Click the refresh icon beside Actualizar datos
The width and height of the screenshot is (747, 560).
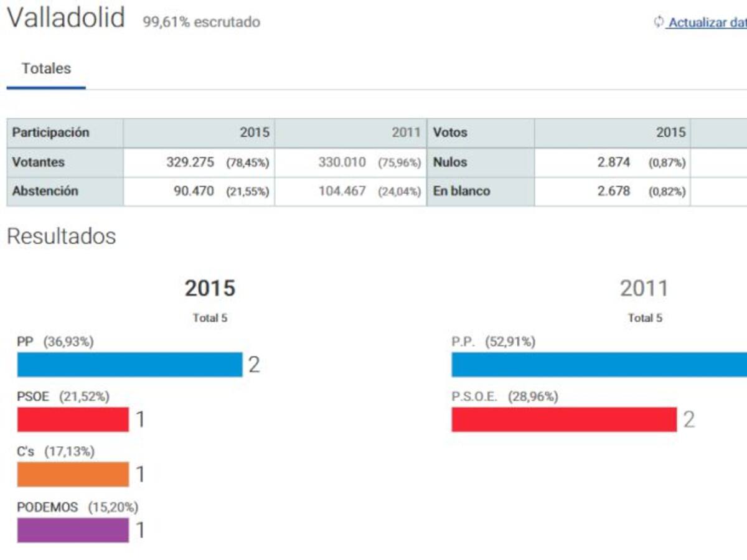coord(659,22)
